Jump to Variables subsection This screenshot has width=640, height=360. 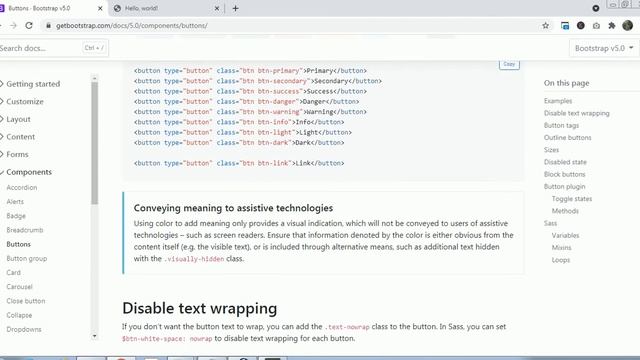[x=565, y=236]
